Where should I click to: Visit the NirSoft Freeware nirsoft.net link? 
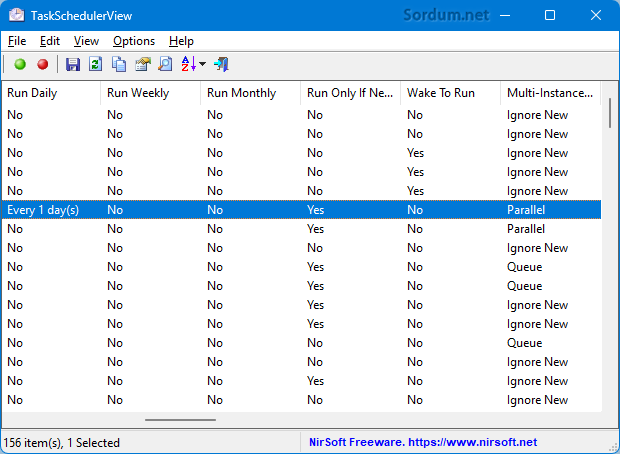click(423, 442)
